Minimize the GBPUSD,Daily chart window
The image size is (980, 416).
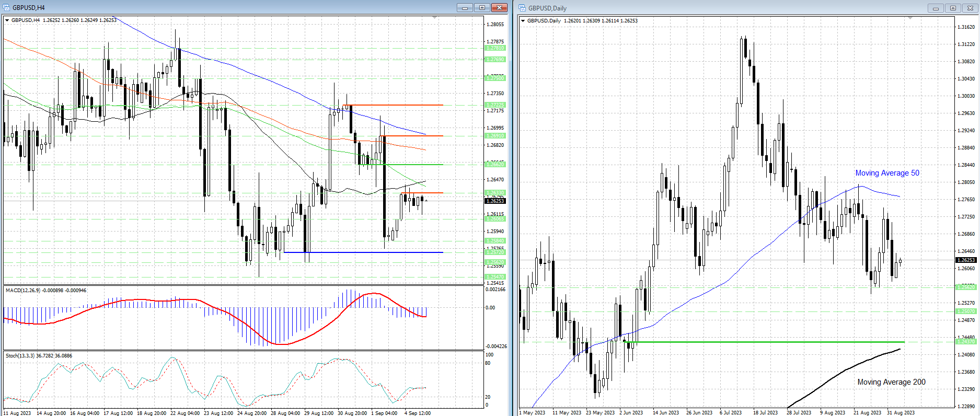(x=936, y=8)
